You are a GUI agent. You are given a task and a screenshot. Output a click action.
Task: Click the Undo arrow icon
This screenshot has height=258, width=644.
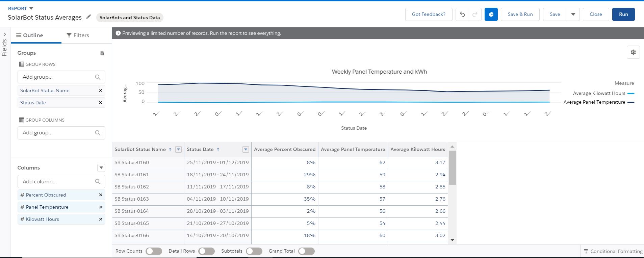pos(462,14)
